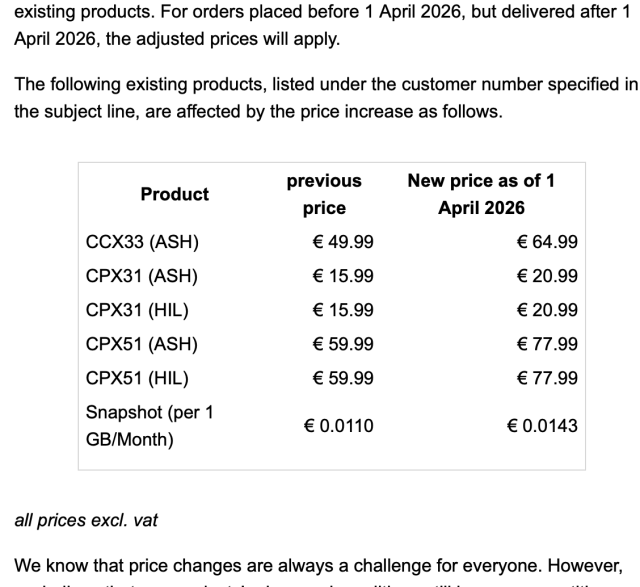
Task: Click the Product column header
Action: 175,194
